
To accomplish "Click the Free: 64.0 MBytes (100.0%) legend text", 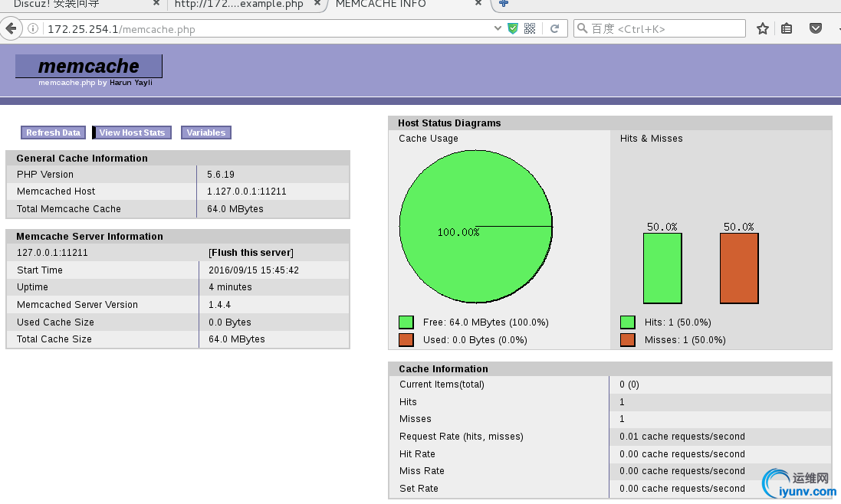I will [485, 322].
